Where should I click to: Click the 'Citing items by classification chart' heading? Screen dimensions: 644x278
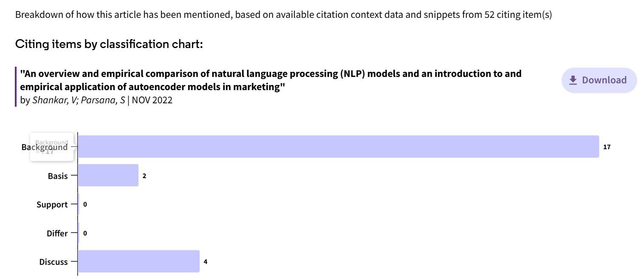click(109, 44)
